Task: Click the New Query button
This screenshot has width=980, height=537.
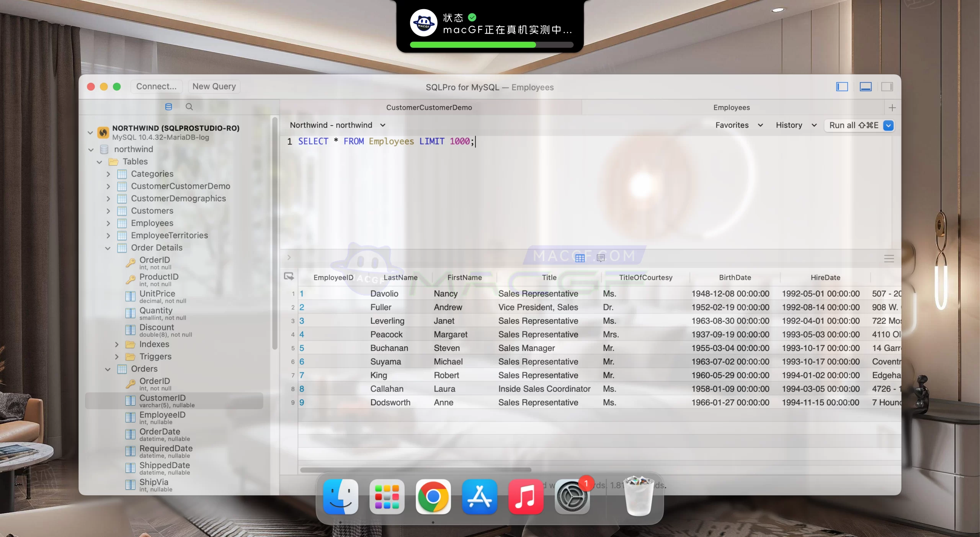Action: [214, 86]
